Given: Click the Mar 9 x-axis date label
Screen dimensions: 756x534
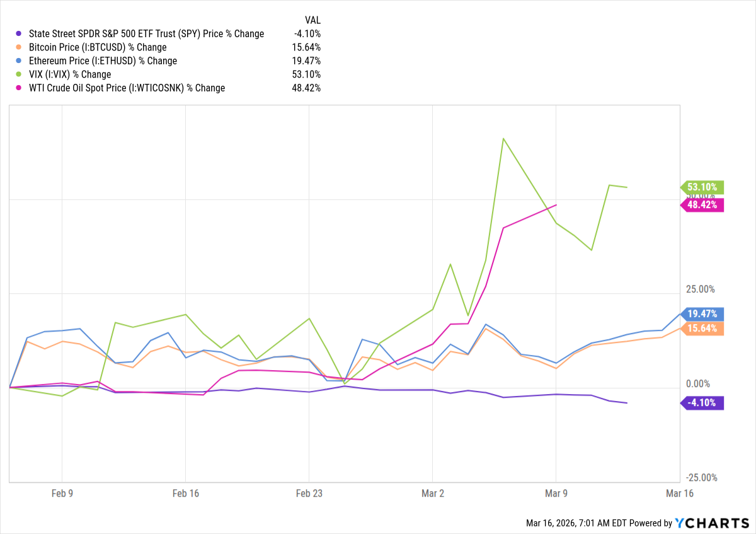Looking at the screenshot, I should pyautogui.click(x=556, y=494).
